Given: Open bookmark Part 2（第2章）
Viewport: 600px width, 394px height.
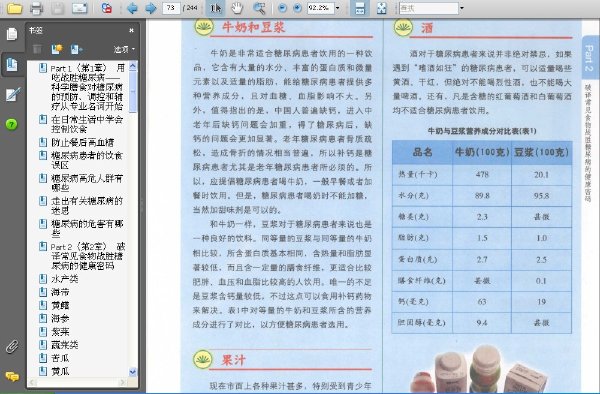Looking at the screenshot, I should pos(88,256).
